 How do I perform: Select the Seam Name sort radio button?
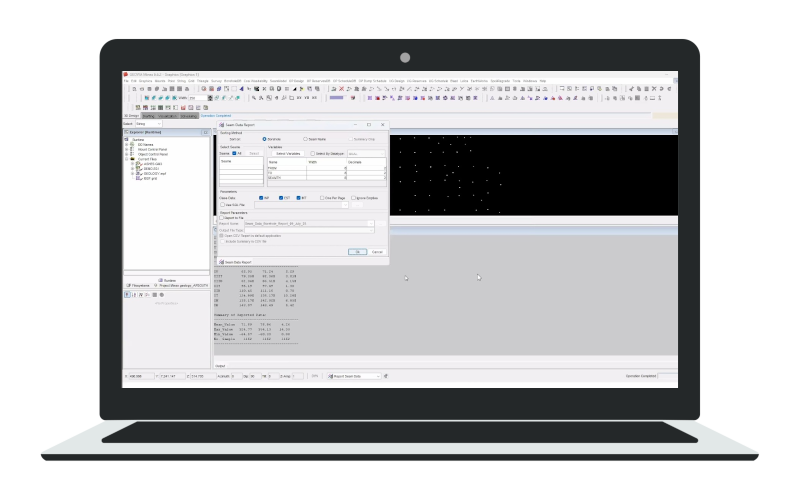305,139
